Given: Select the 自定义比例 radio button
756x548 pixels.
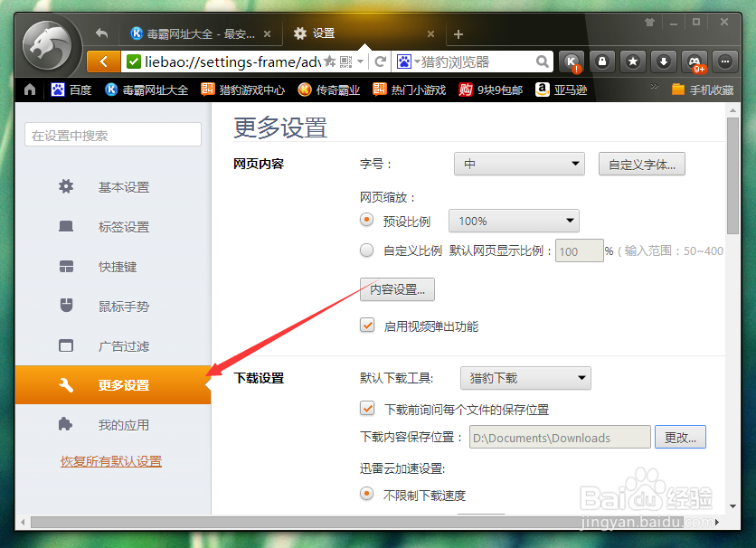Looking at the screenshot, I should [367, 250].
